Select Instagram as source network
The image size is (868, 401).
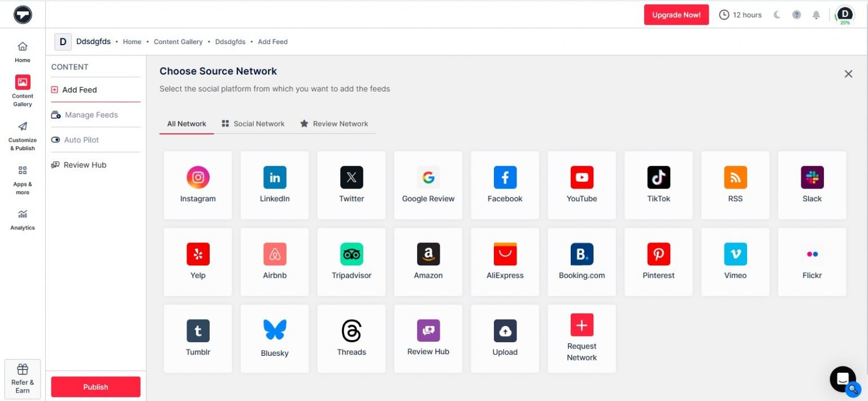pos(198,185)
